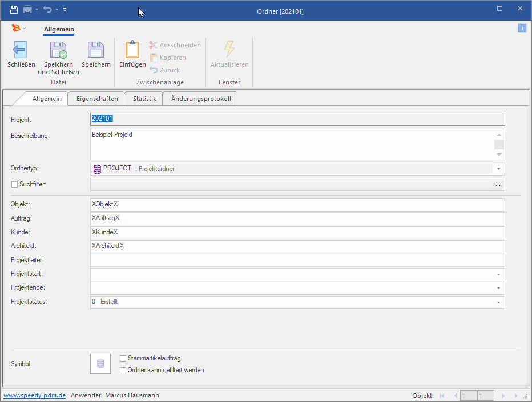Open the Änderungsprotokoll tab

[x=201, y=99]
